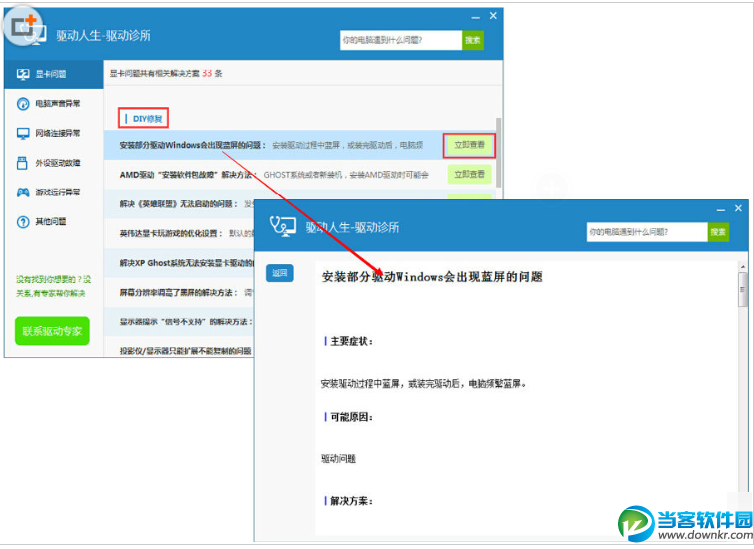This screenshot has height=549, width=754.
Task: Click the USB device icon beside 外设驱动故障
Action: click(x=22, y=163)
